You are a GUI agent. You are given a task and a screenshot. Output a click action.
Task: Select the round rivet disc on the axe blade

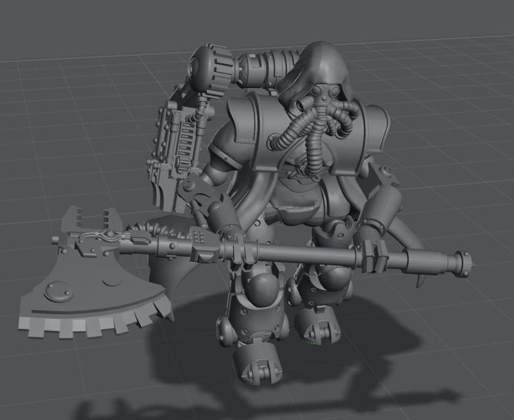[x=58, y=291]
